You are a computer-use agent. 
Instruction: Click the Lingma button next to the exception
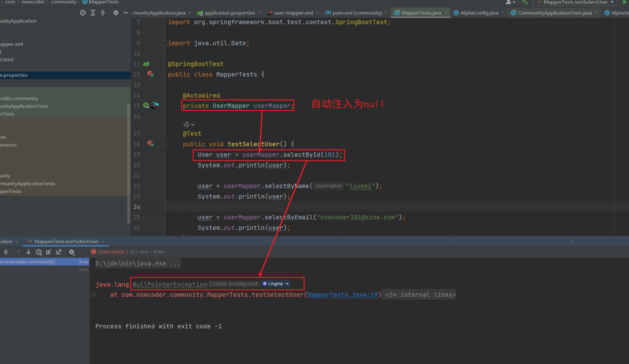pos(276,284)
